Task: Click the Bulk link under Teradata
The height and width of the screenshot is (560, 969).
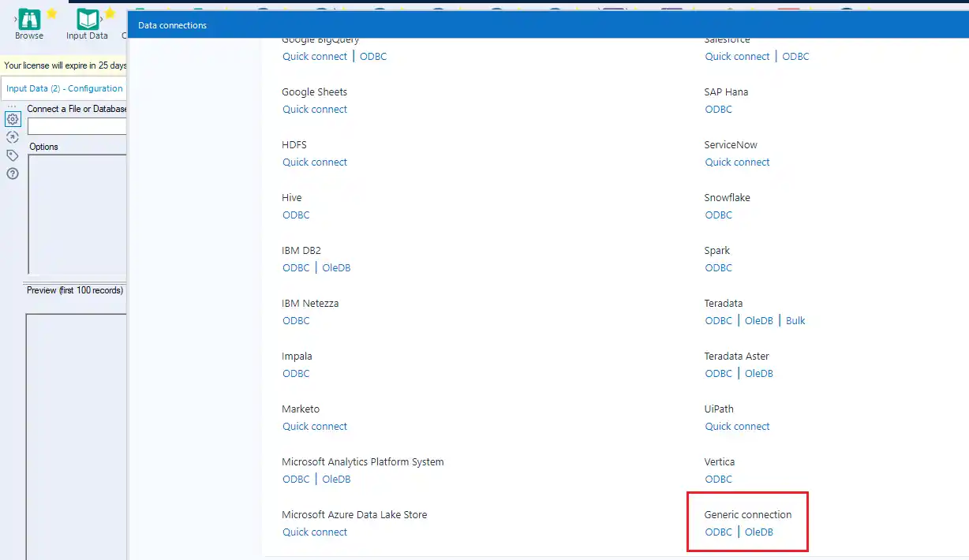Action: click(795, 320)
